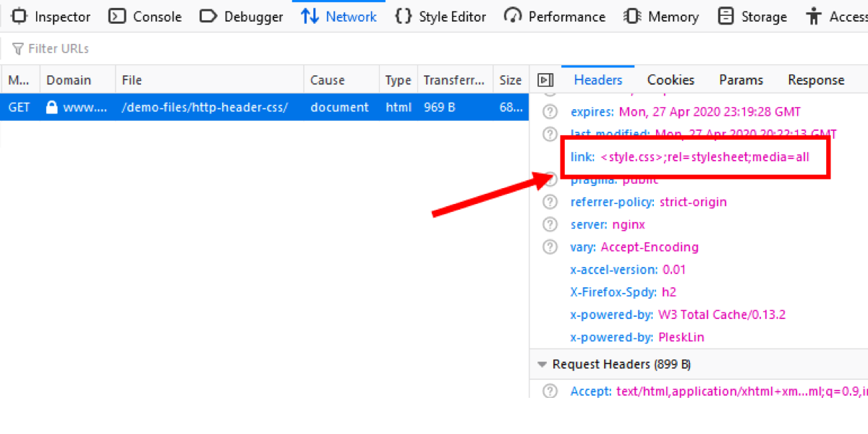Open the Debugger tool icon
Image resolution: width=868 pixels, height=434 pixels.
[208, 16]
